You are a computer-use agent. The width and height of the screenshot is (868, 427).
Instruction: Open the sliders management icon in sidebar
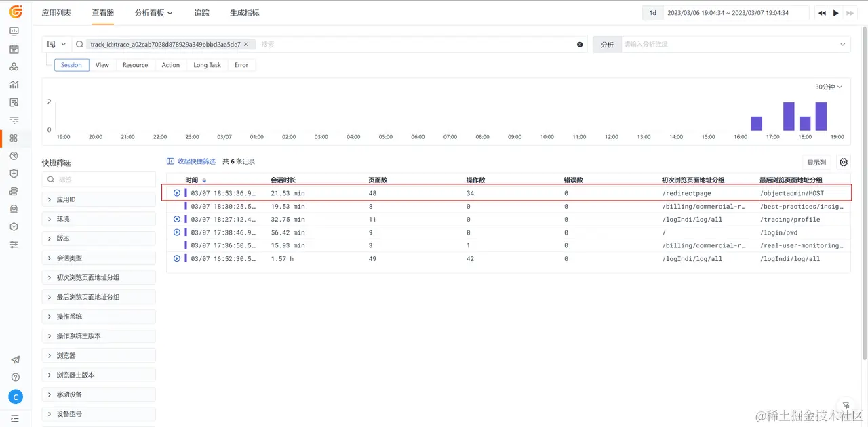(x=14, y=244)
